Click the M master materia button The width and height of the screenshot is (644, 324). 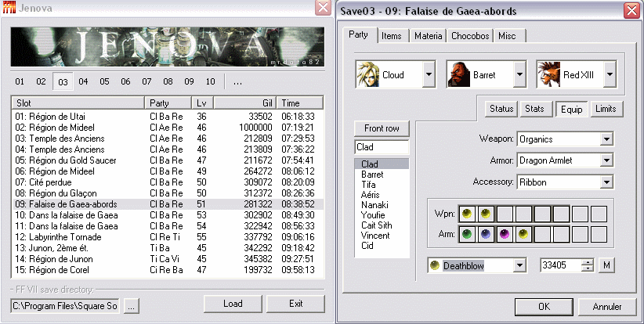[x=606, y=265]
